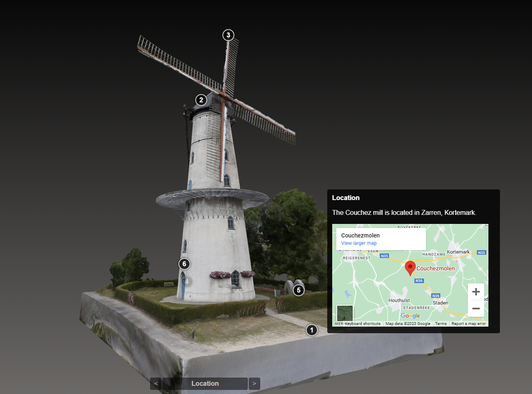Select annotation marker 6 on the tower
The image size is (532, 394).
[x=184, y=264]
